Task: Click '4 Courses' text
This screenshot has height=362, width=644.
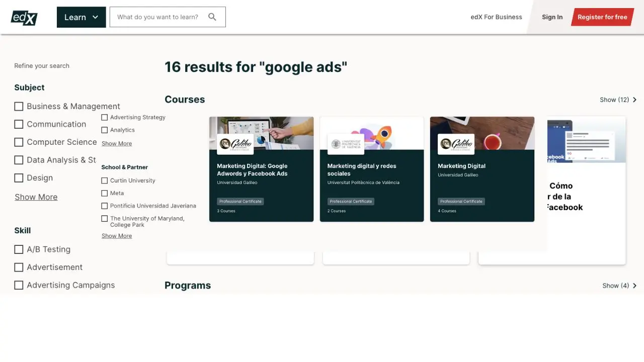Action: (x=447, y=211)
